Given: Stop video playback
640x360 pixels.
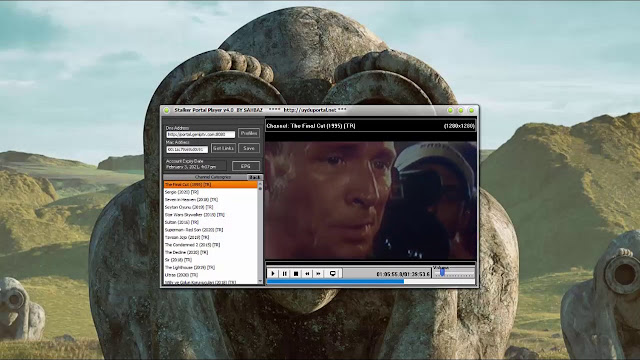Looking at the screenshot, I should click(x=296, y=273).
